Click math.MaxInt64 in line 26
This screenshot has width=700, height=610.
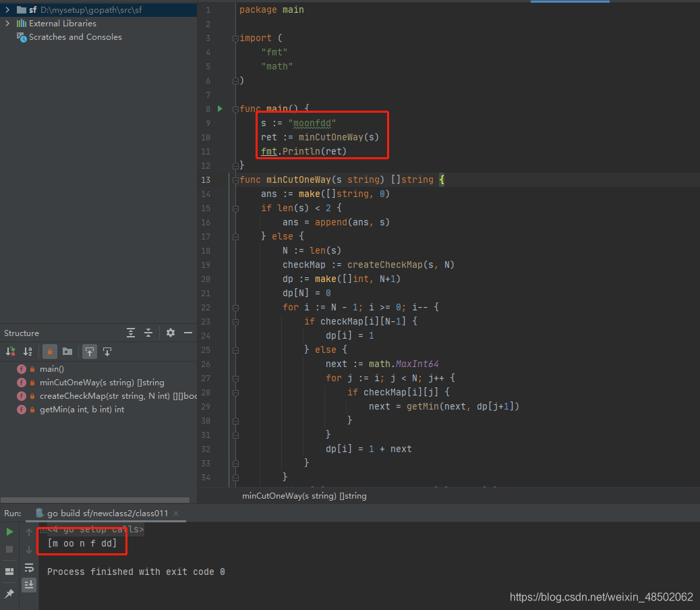coord(403,364)
